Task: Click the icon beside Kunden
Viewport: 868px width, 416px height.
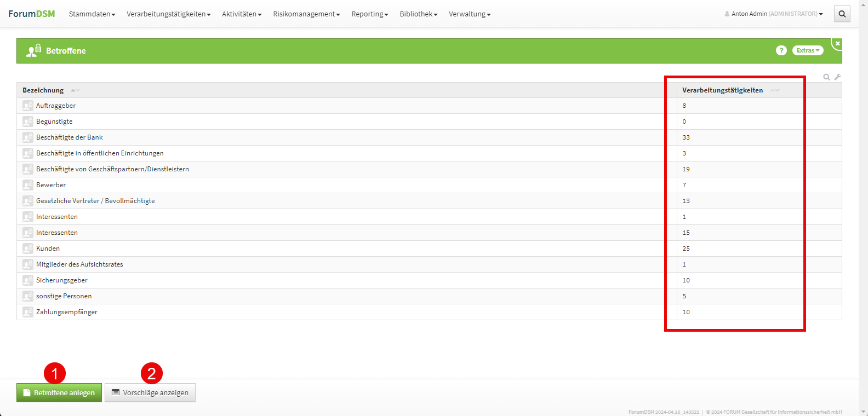Action: tap(28, 249)
